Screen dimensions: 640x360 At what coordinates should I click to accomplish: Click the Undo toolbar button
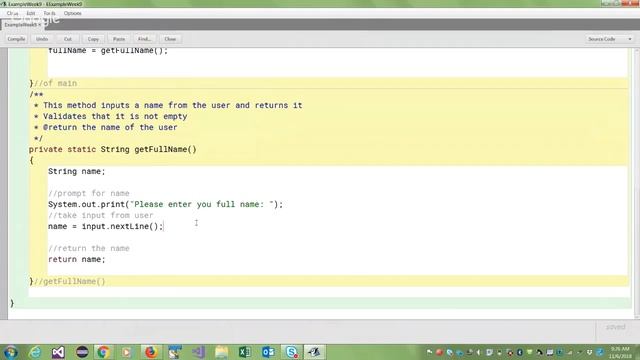point(42,39)
